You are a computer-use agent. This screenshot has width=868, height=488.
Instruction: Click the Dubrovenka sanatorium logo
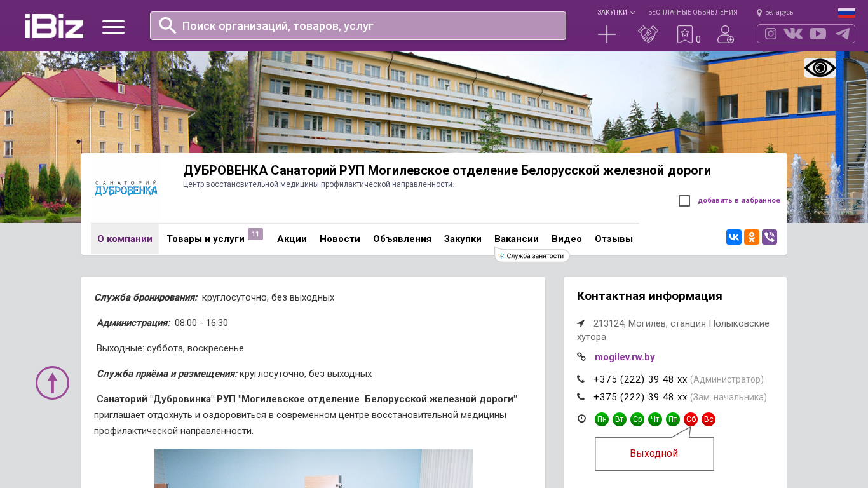coord(126,188)
